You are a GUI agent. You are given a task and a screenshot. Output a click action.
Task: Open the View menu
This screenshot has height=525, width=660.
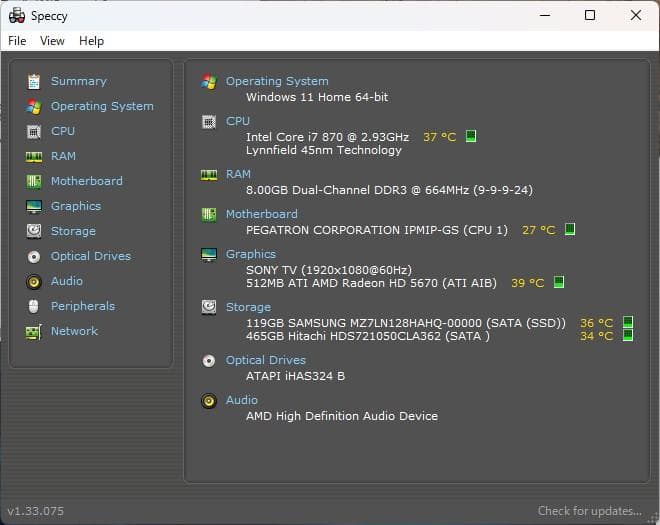coord(52,41)
